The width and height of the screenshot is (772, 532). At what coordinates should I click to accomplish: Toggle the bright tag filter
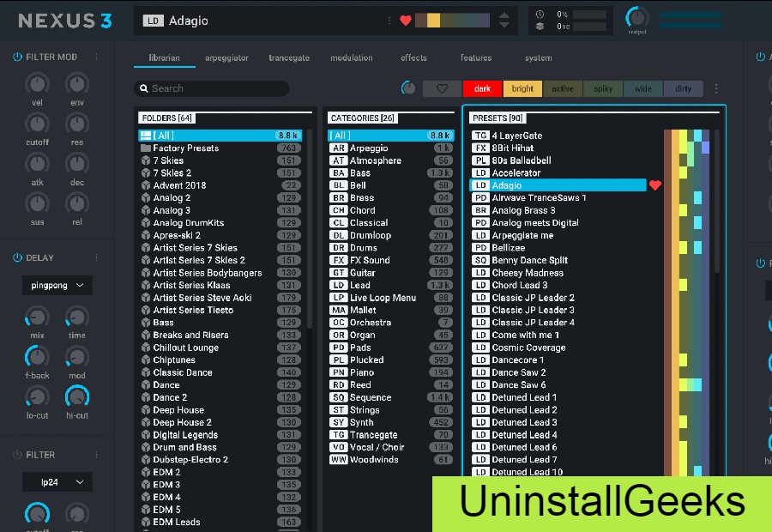coord(522,88)
